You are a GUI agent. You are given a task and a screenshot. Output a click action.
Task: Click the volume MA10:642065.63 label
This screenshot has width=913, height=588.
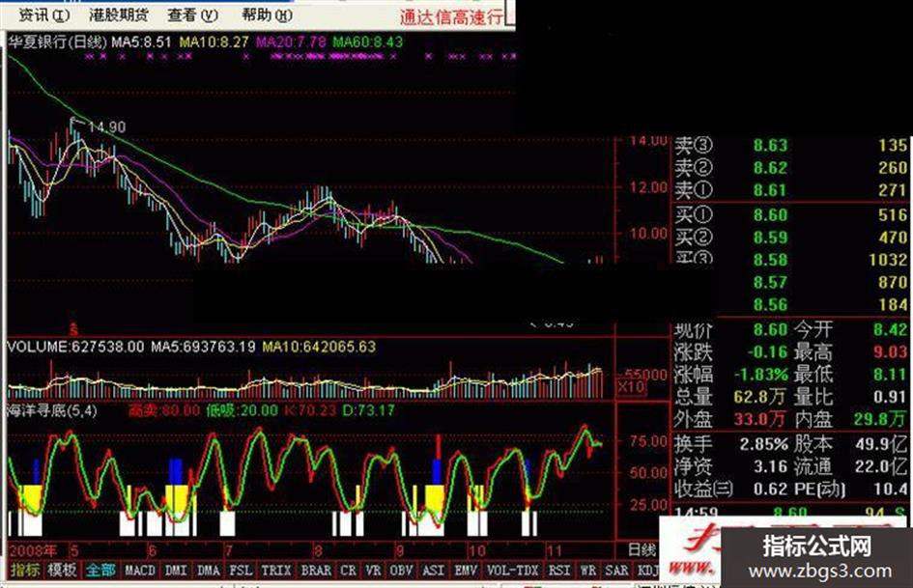[319, 347]
